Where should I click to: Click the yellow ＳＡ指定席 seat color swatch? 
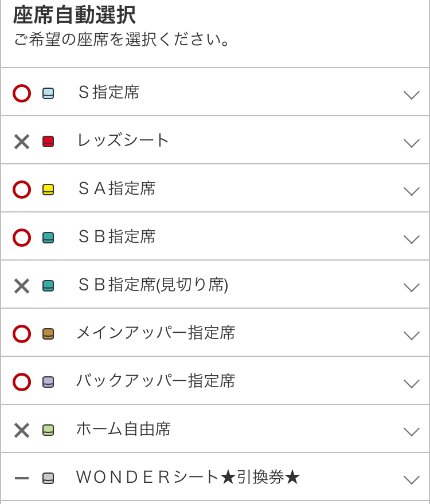(48, 190)
